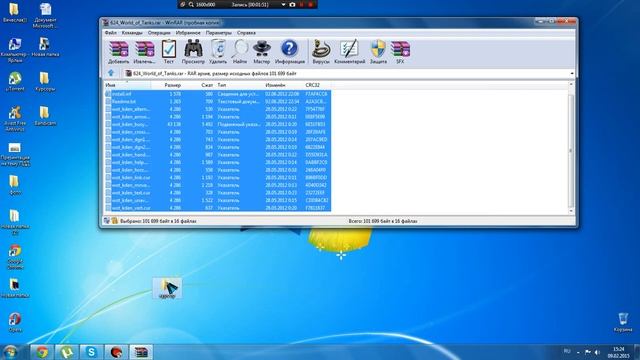Viewport: 640px width, 360px height.
Task: Click the WinRAR icon on the taskbar
Action: coord(141,352)
